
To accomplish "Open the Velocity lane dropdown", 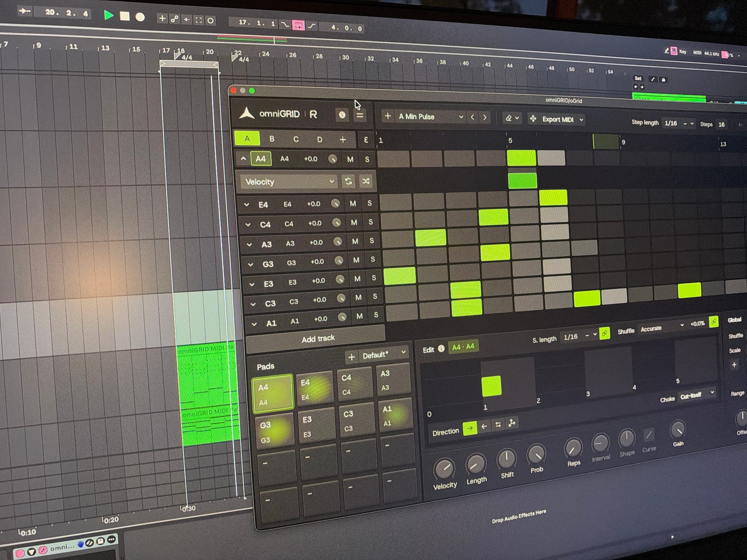I will pos(289,181).
